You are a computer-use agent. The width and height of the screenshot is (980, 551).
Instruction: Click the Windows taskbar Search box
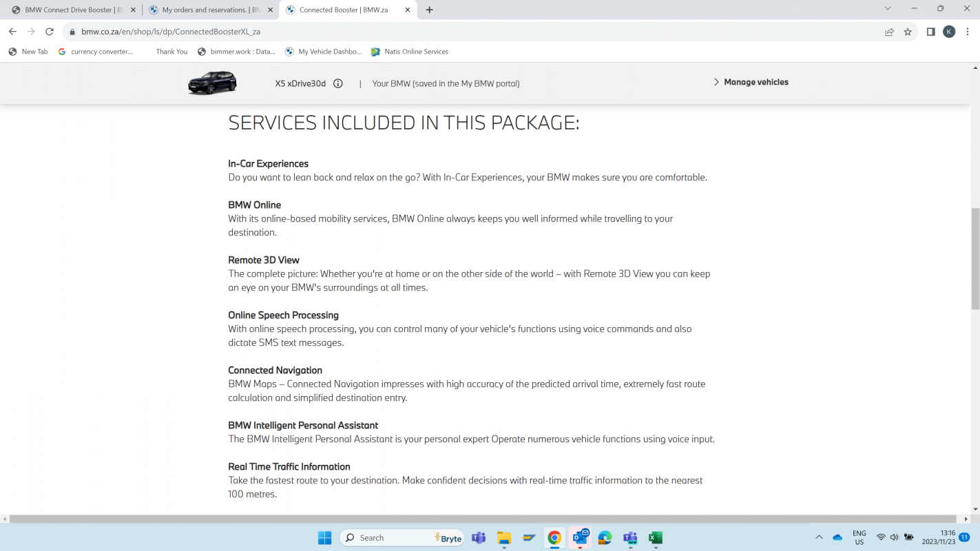pyautogui.click(x=402, y=538)
